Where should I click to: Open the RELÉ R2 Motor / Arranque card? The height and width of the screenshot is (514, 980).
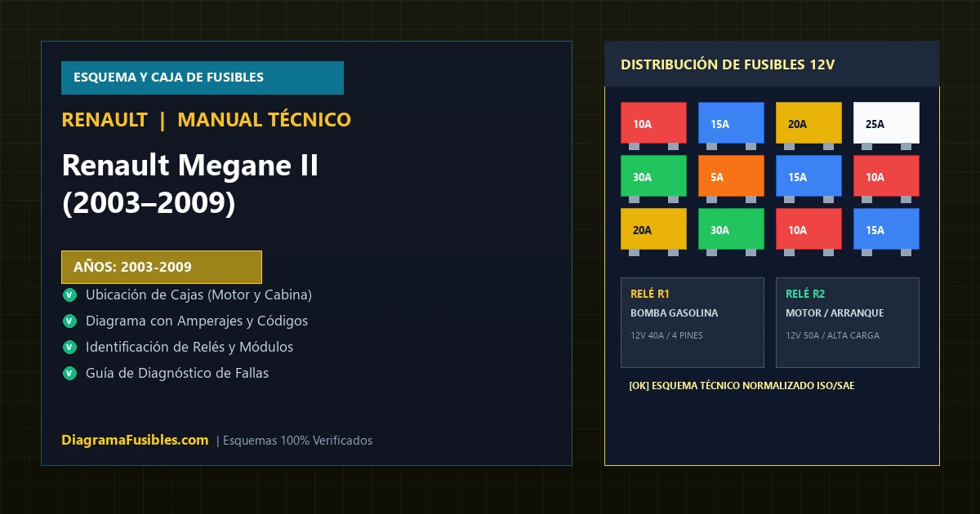click(848, 322)
